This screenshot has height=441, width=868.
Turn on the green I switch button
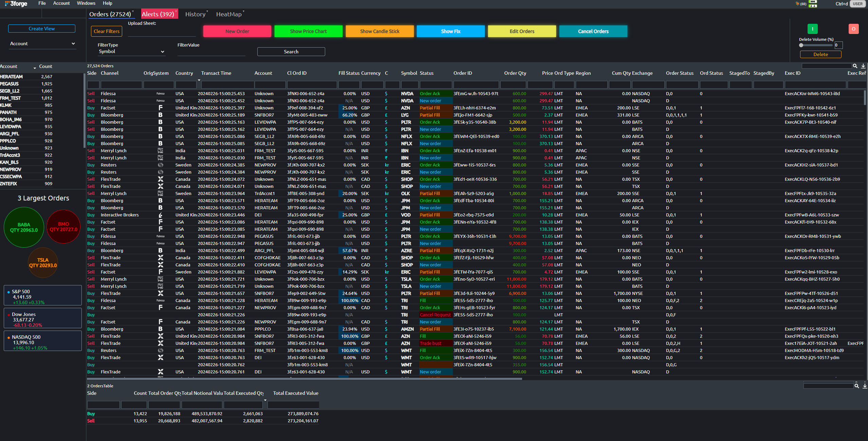tap(813, 29)
